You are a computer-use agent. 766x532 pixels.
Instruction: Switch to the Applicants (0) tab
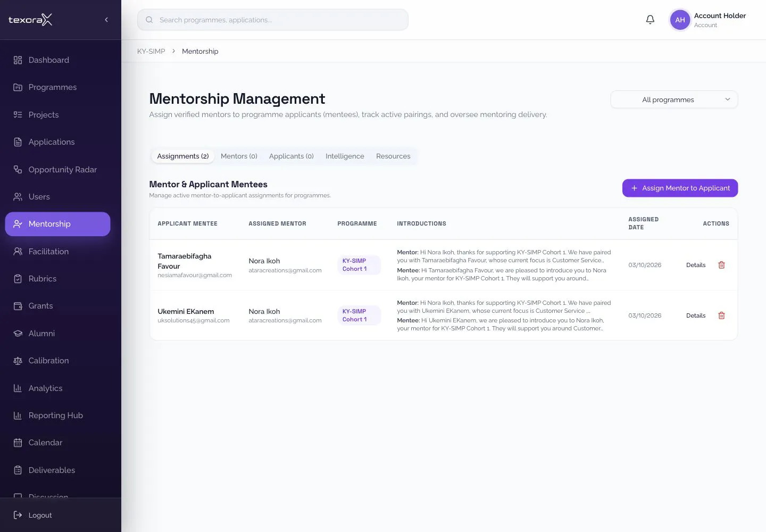point(292,156)
